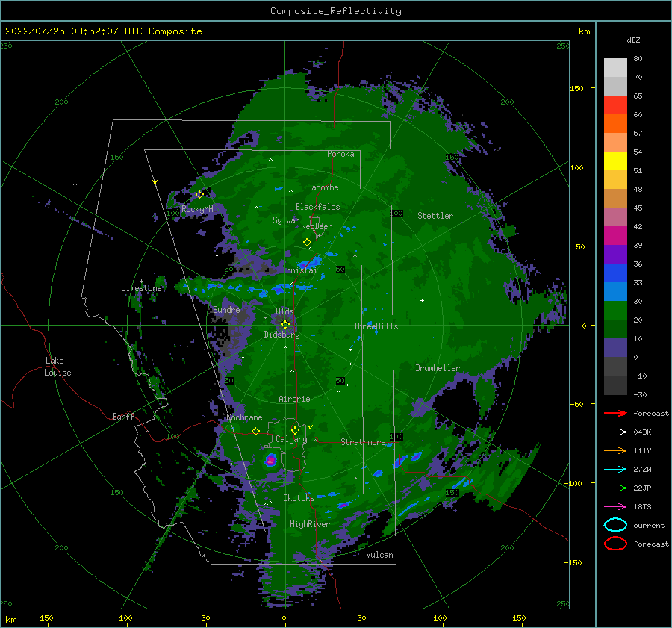This screenshot has width=672, height=628.
Task: Click the Vulcan label
Action: [379, 555]
